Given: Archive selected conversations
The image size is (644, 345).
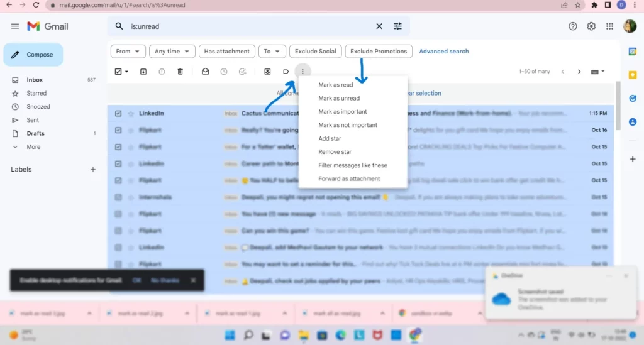Looking at the screenshot, I should tap(143, 72).
